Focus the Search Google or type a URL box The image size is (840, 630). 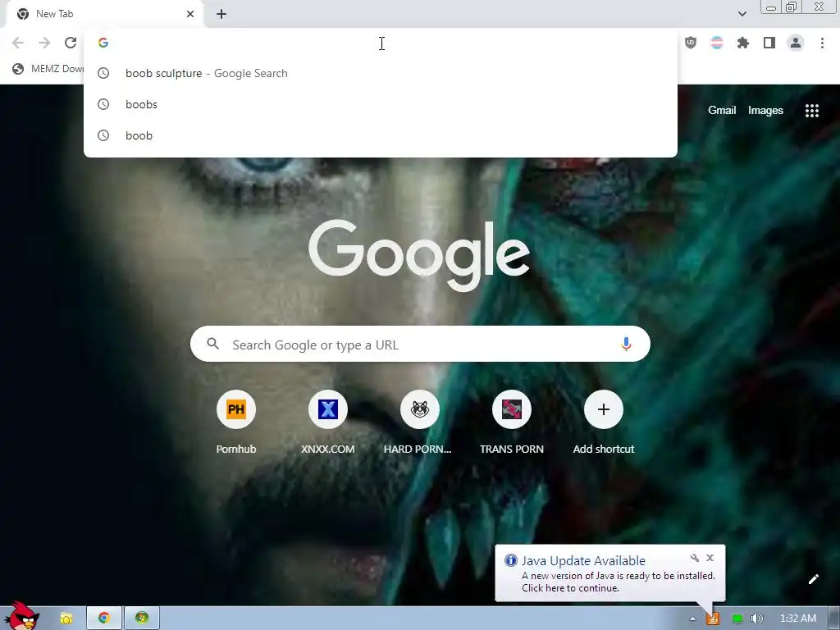[420, 344]
